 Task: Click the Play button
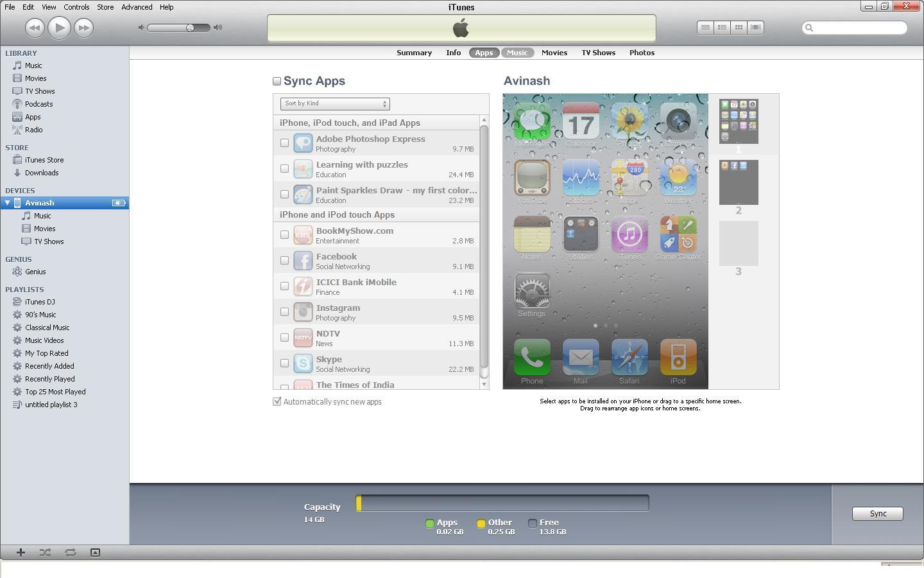click(x=59, y=28)
